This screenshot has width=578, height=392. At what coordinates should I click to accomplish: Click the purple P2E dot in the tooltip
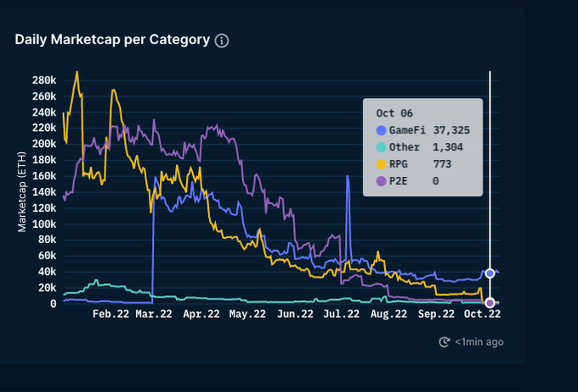click(x=381, y=181)
